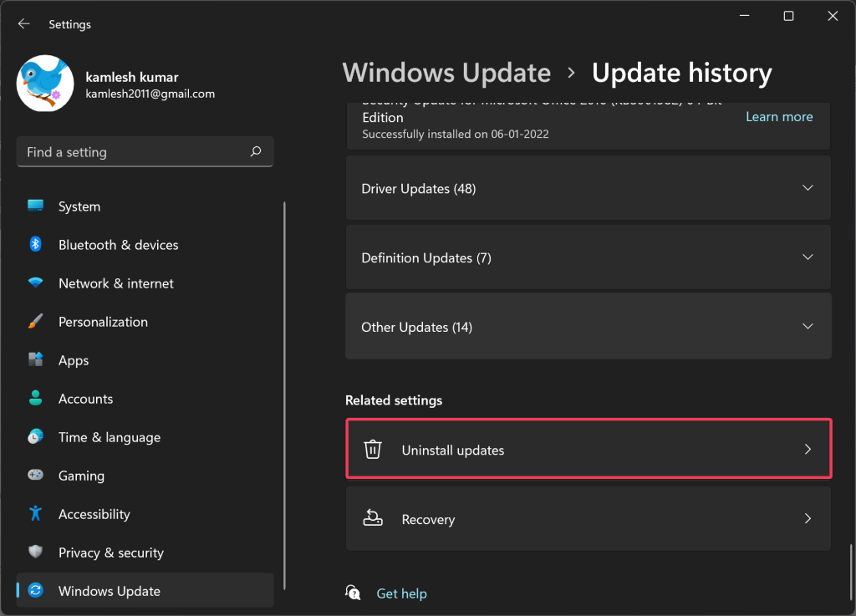Click the Apps icon in sidebar

tap(35, 359)
